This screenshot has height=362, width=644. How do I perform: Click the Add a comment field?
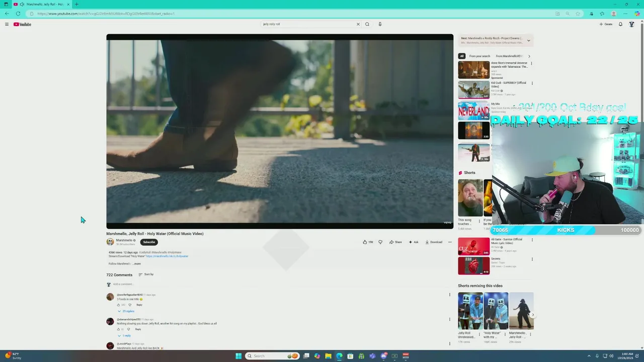[x=279, y=284]
